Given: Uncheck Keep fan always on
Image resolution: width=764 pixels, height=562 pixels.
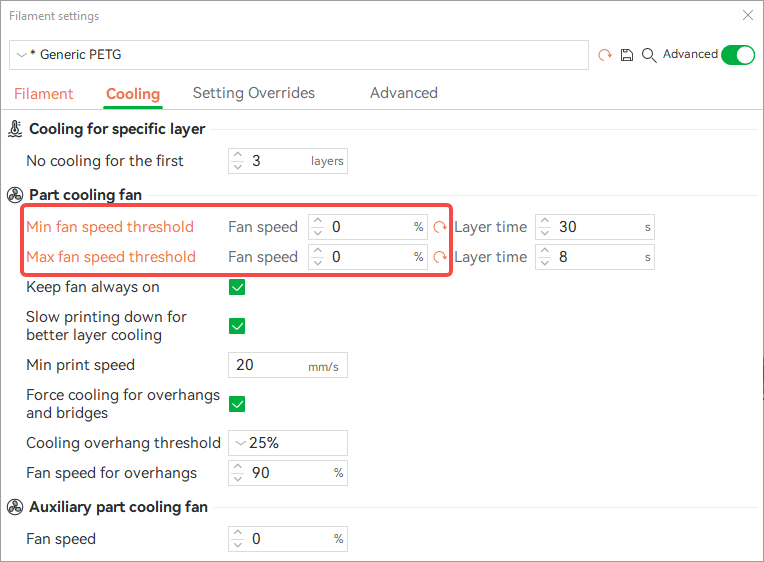Looking at the screenshot, I should [237, 287].
